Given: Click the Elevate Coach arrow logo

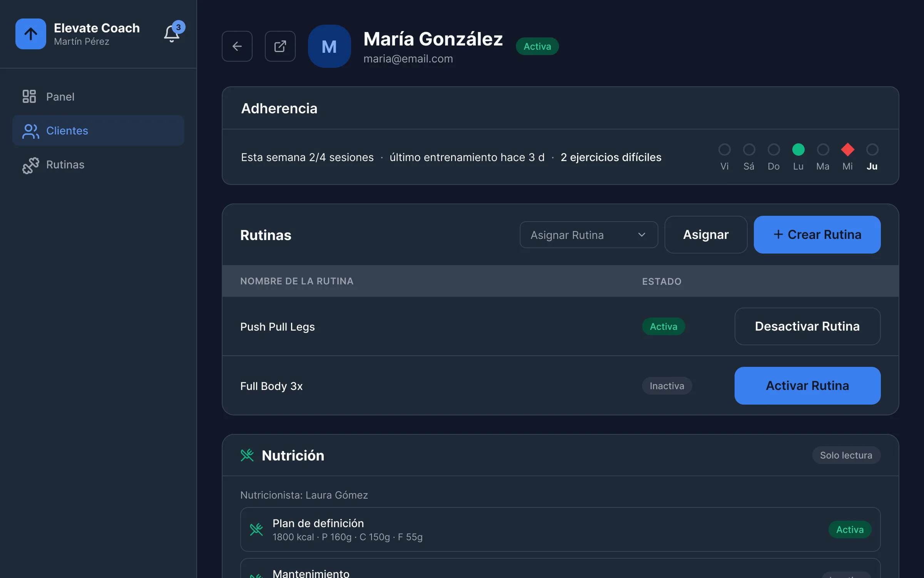Looking at the screenshot, I should click(31, 34).
